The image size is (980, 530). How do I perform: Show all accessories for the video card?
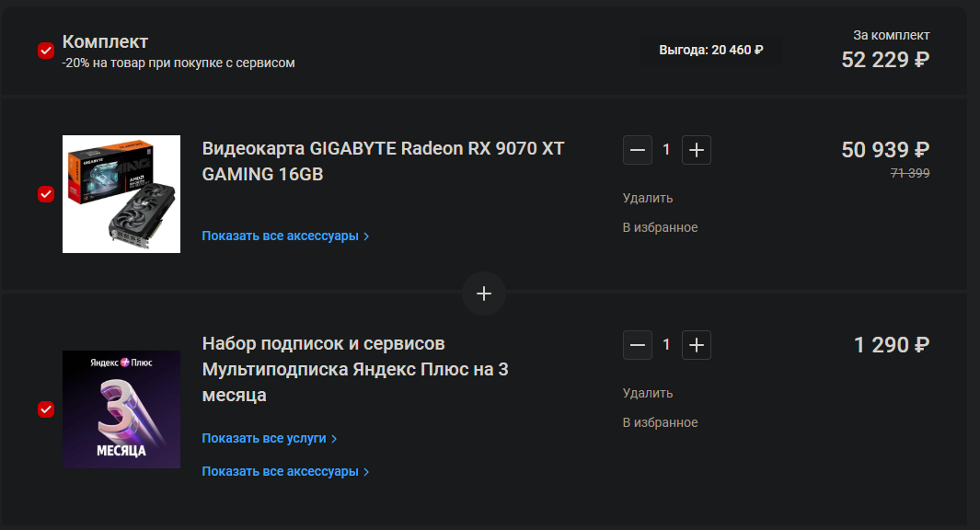click(x=285, y=236)
